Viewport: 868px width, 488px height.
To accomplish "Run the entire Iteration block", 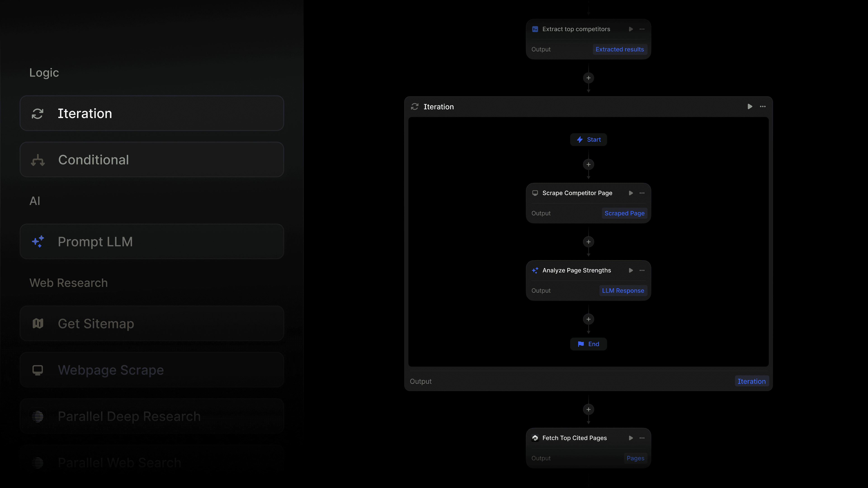I will 750,107.
